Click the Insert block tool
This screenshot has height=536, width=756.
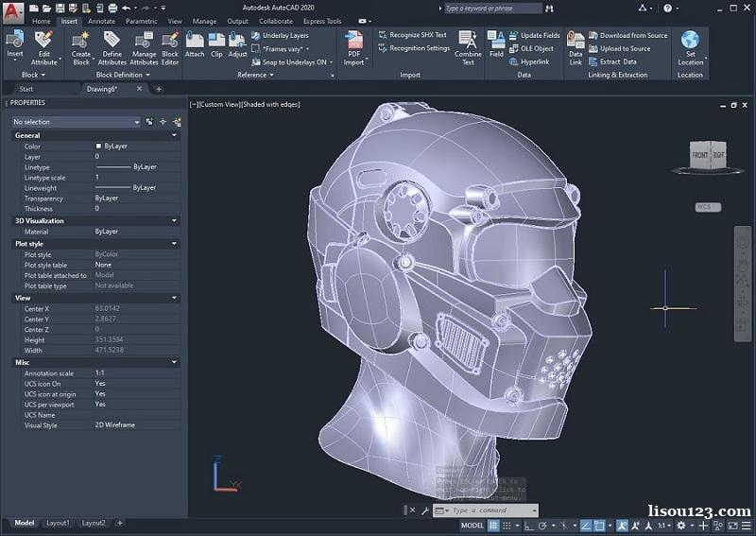click(15, 44)
